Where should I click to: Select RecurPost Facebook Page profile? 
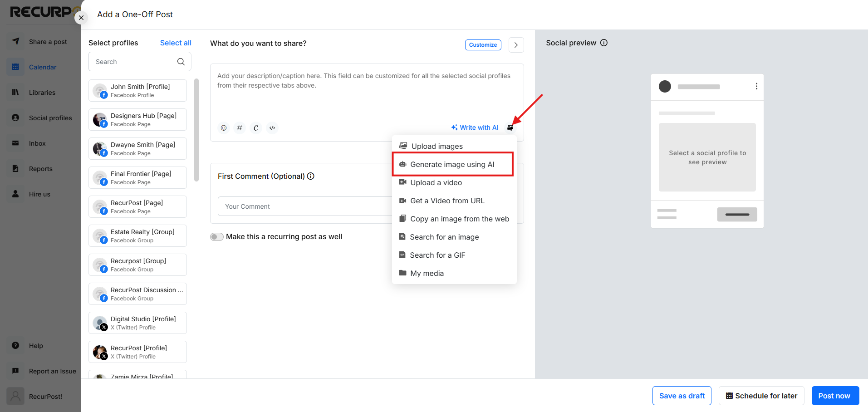137,207
